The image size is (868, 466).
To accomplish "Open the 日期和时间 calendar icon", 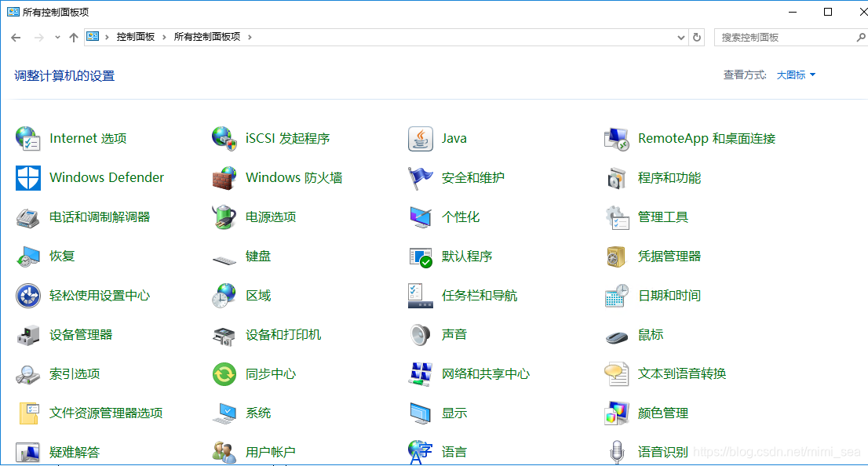I will [x=617, y=296].
